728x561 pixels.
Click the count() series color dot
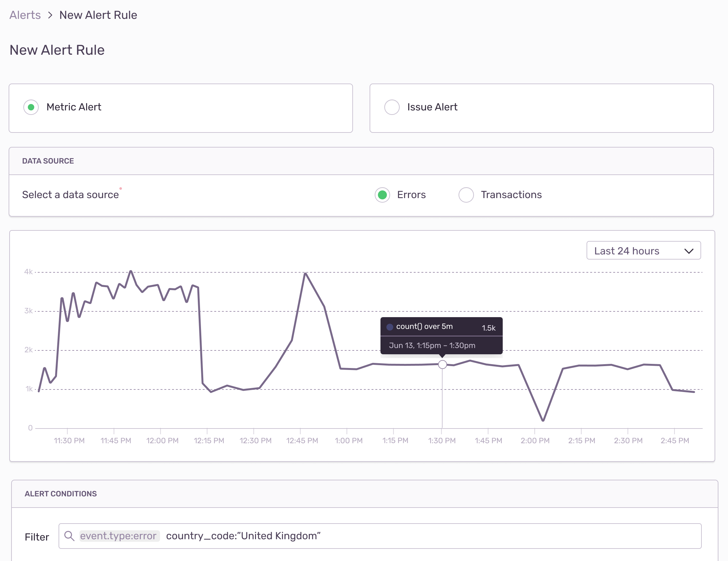click(389, 327)
